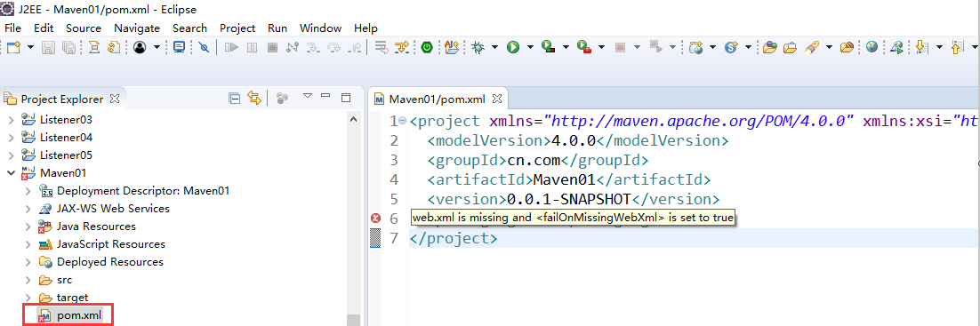980x326 pixels.
Task: Open the dropdown beside the user profile icon
Action: click(157, 47)
